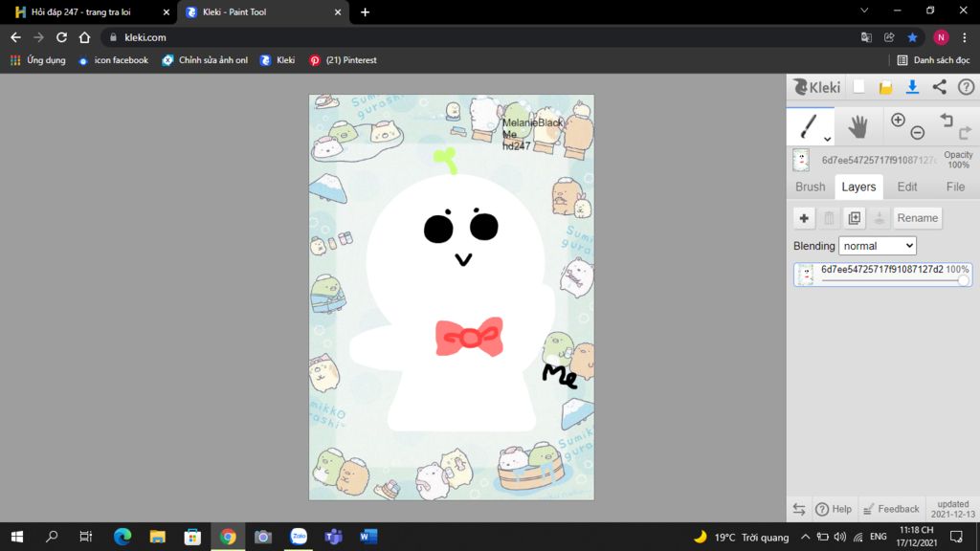Open Chrome profile avatar N
This screenshot has width=980, height=551.
coord(941,37)
